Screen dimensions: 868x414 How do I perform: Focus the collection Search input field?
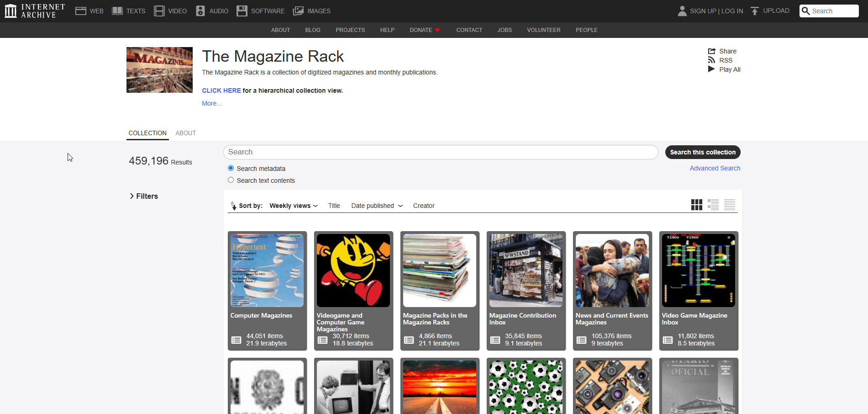coord(441,152)
